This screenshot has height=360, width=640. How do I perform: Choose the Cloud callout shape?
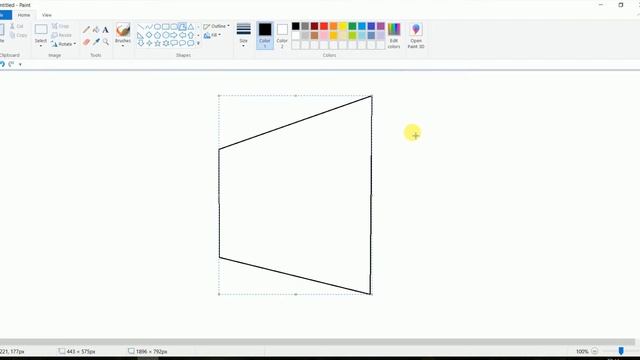191,43
